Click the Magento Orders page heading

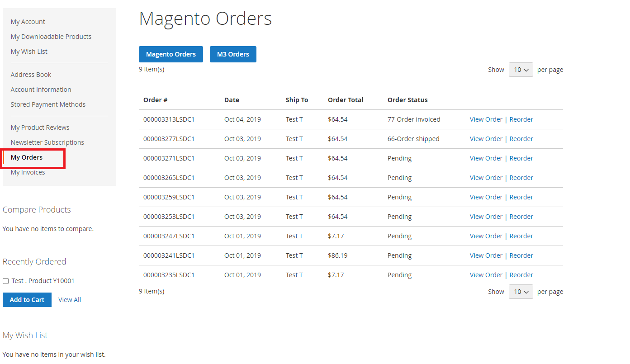tap(205, 19)
